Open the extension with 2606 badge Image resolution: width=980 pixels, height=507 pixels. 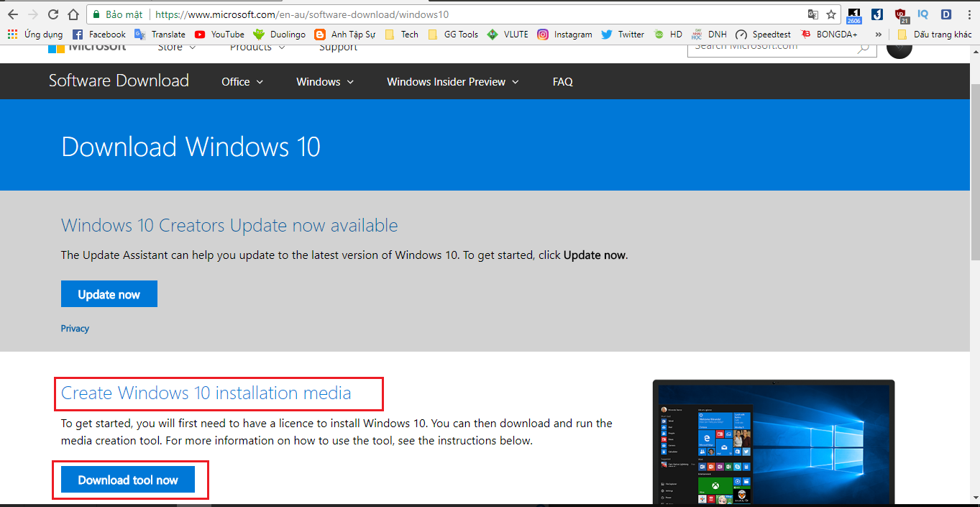pos(853,14)
